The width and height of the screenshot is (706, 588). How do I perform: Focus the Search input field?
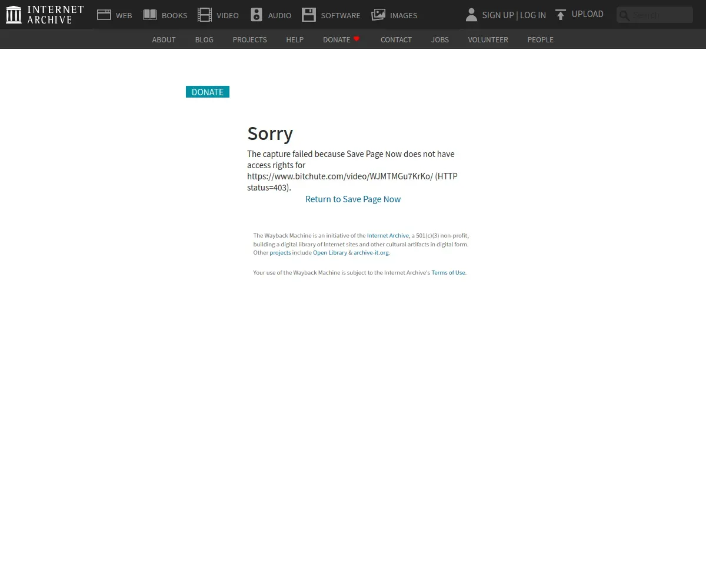(655, 15)
